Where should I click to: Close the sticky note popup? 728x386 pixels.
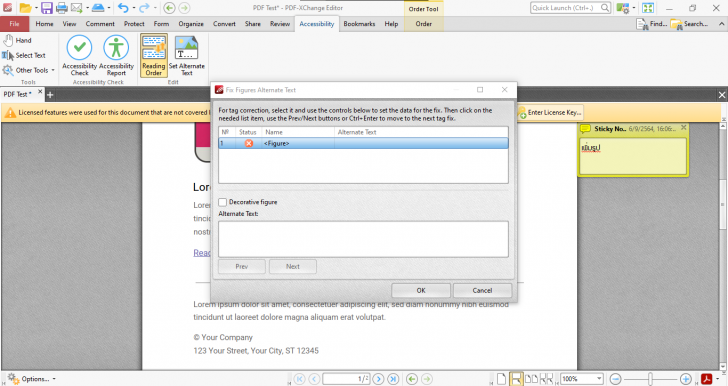pyautogui.click(x=683, y=127)
